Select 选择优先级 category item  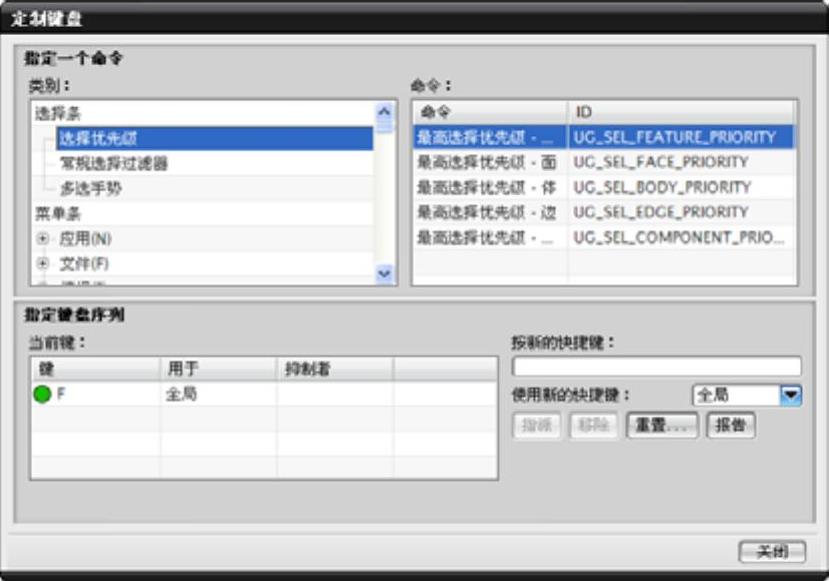pyautogui.click(x=214, y=139)
